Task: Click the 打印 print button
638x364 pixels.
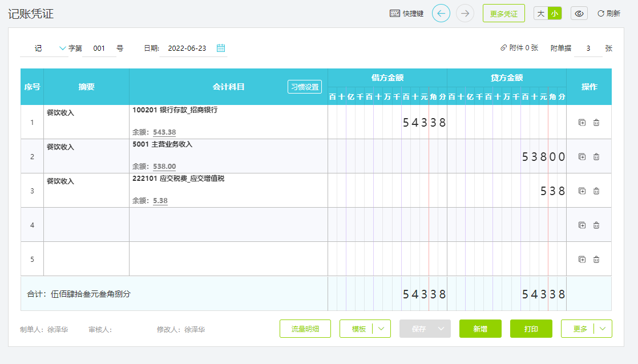Action: (x=531, y=329)
